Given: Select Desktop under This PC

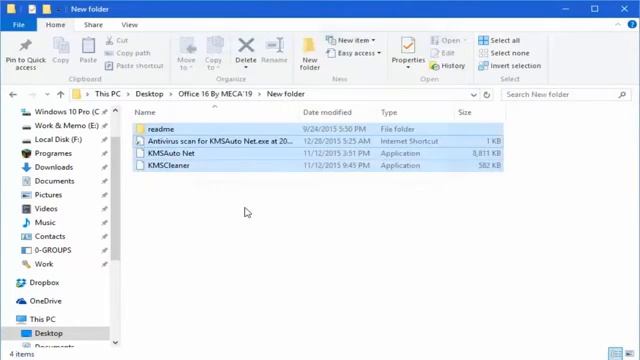Looking at the screenshot, I should tap(56, 333).
